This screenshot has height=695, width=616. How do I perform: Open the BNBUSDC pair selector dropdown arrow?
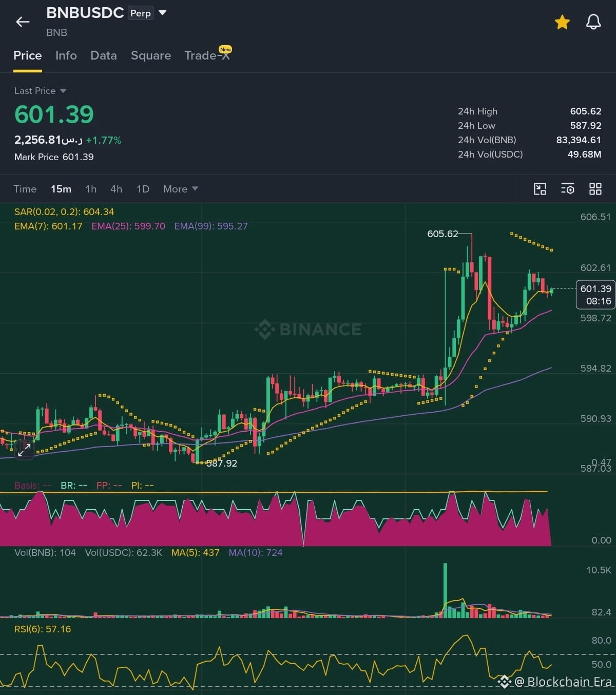pos(163,13)
